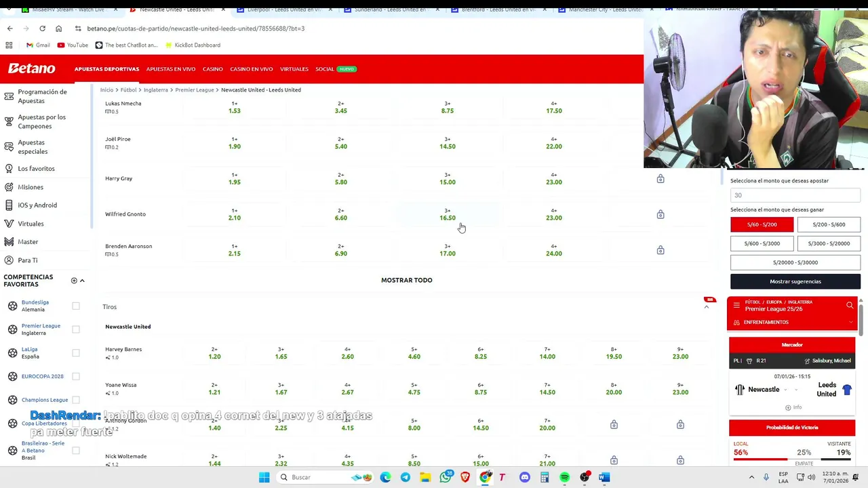Check the Champions League checkbox

(x=76, y=400)
